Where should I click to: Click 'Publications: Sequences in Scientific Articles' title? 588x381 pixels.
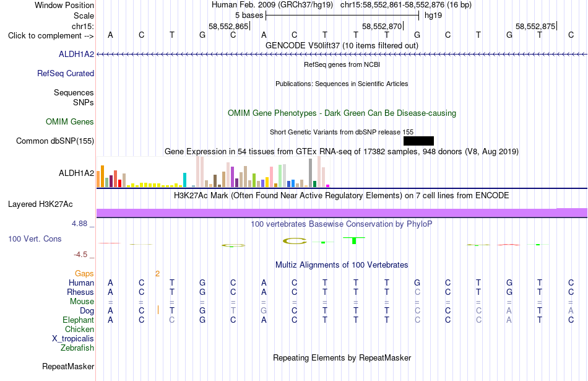click(342, 84)
